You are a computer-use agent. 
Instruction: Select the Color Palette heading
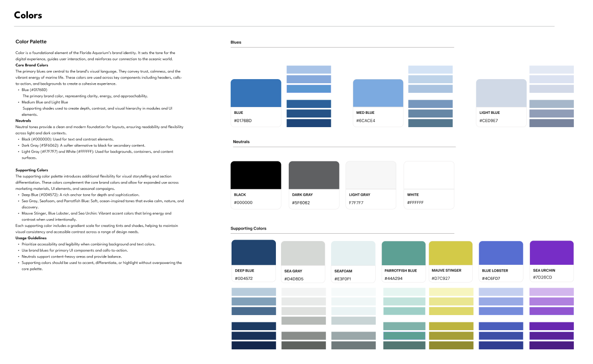(x=31, y=42)
